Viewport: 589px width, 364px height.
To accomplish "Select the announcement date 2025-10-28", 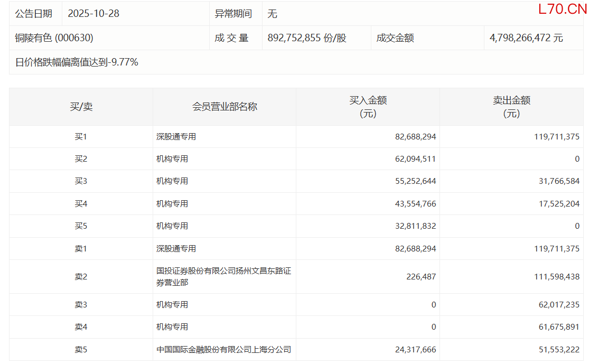I will [94, 14].
